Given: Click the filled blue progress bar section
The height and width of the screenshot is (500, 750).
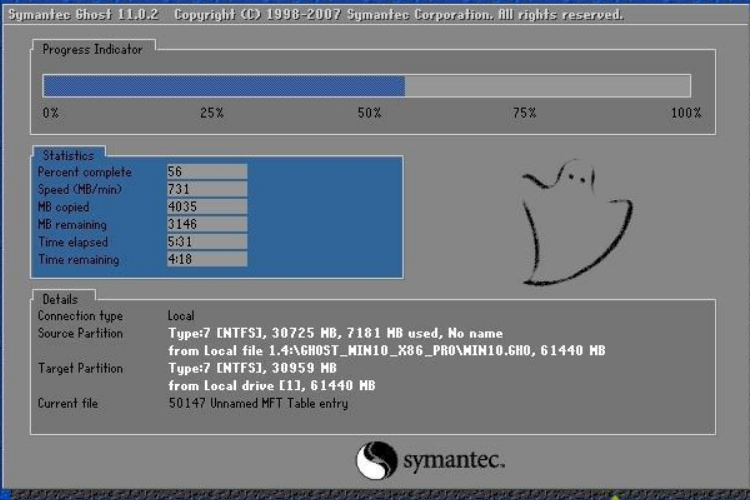Looking at the screenshot, I should 223,86.
